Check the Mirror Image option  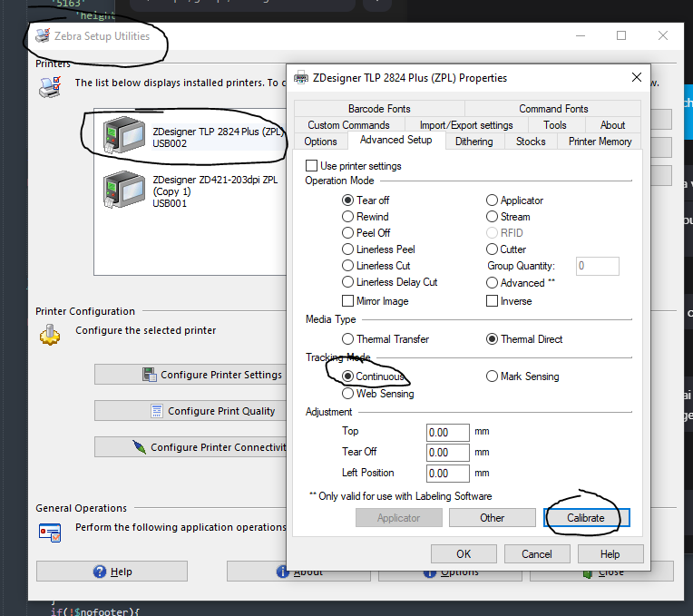pos(348,301)
